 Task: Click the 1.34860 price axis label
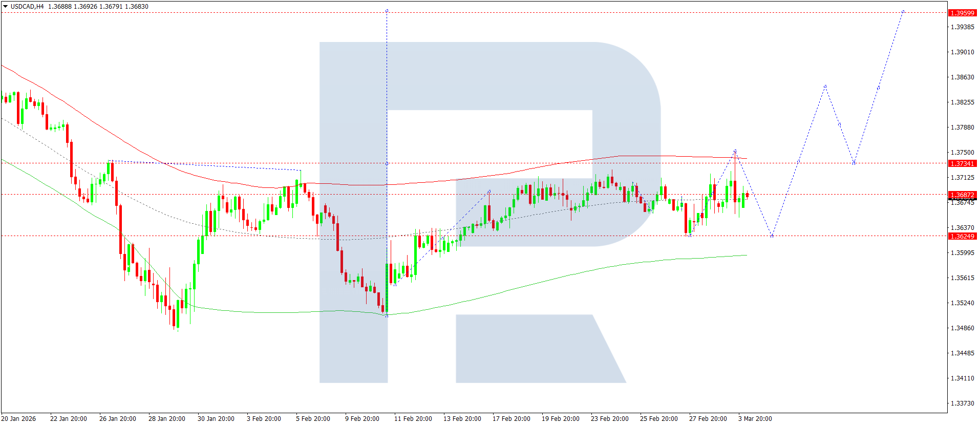(962, 328)
